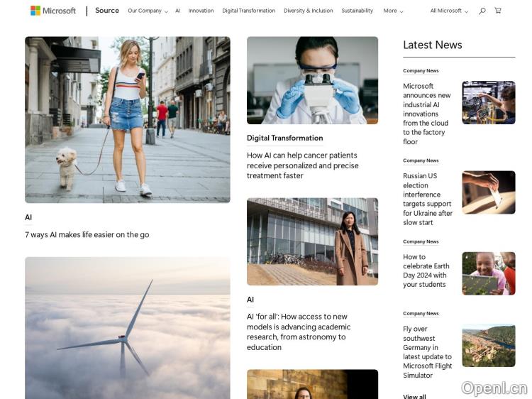The image size is (532, 399).
Task: Click the woman walking dog image
Action: [127, 120]
